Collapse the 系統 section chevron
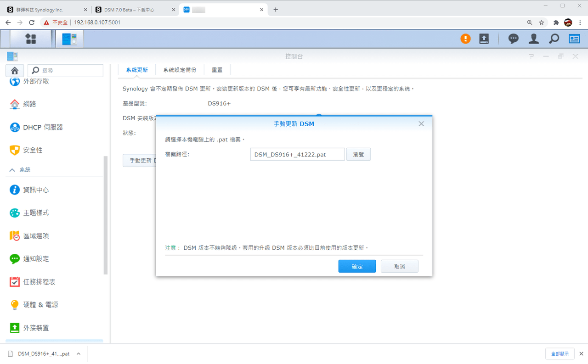The height and width of the screenshot is (364, 588). 12,170
